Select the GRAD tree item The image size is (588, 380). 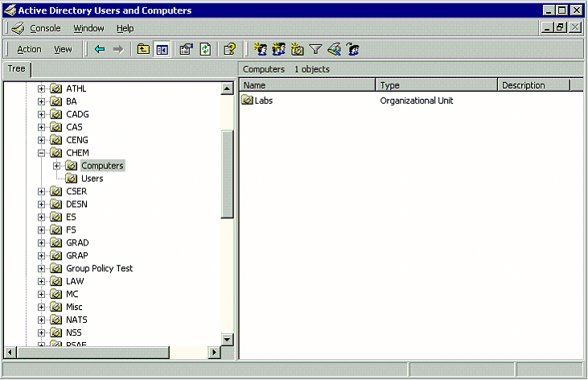point(77,243)
